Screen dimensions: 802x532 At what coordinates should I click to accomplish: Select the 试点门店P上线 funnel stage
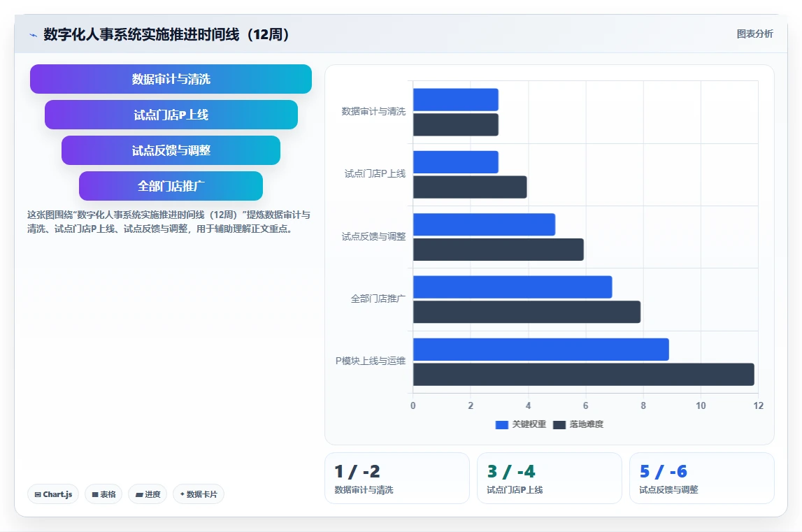click(171, 115)
